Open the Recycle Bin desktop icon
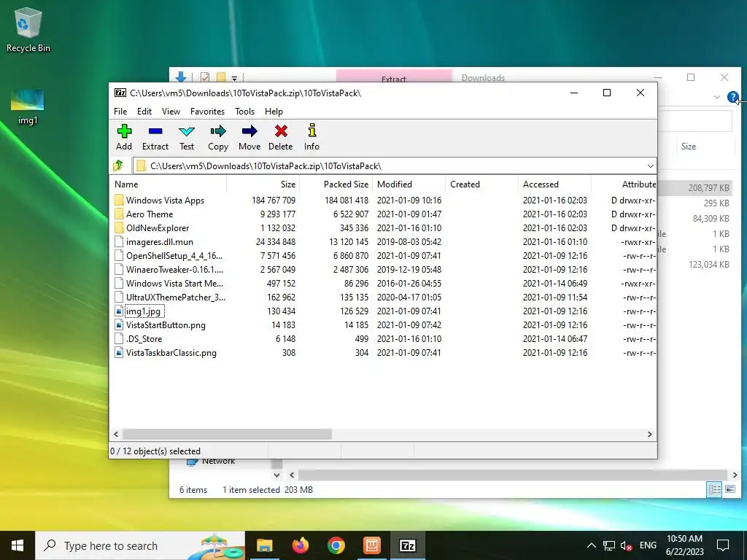 click(x=28, y=29)
